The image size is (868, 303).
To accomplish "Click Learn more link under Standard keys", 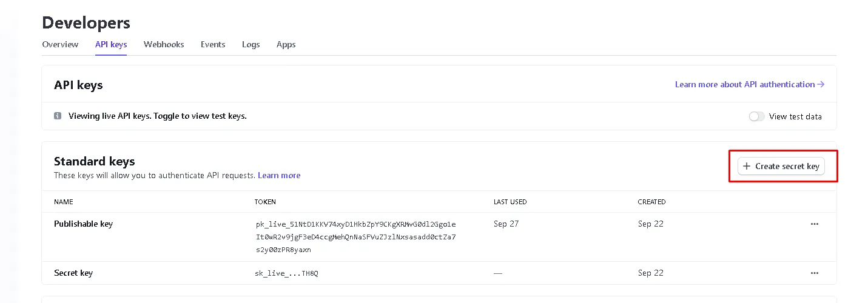I will 279,175.
